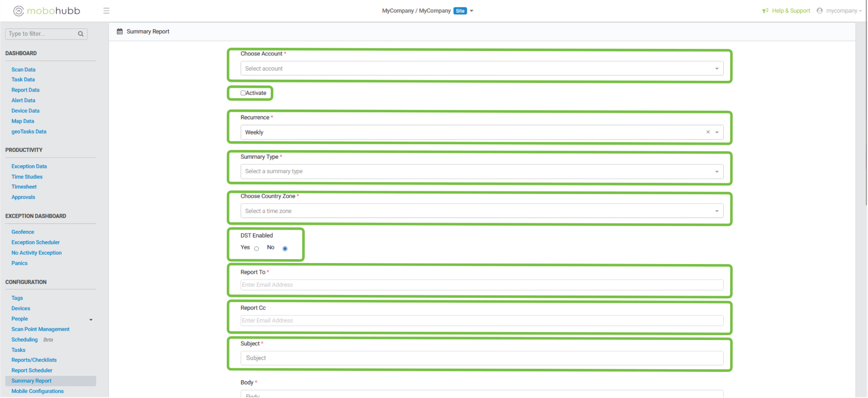Screen dimensions: 868x398
Task: Open the Choose Account dropdown
Action: coord(481,69)
